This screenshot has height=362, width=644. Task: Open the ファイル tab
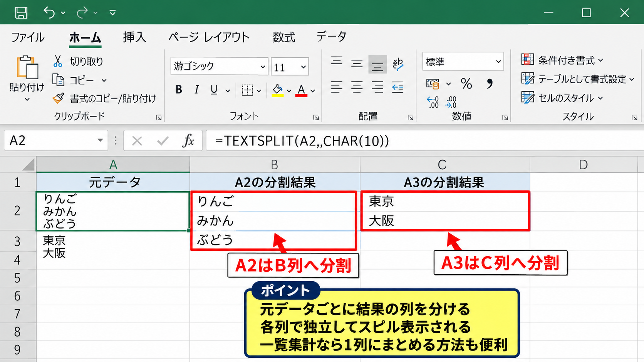pyautogui.click(x=28, y=37)
